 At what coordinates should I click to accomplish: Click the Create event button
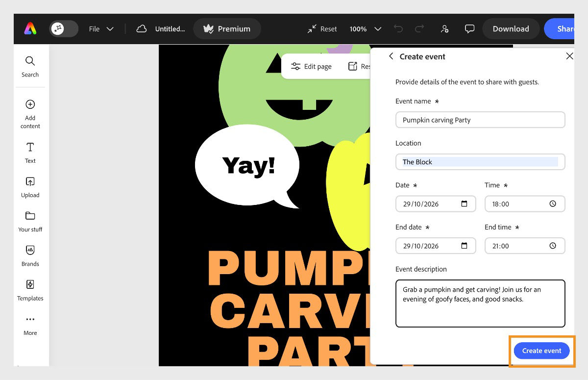(541, 351)
